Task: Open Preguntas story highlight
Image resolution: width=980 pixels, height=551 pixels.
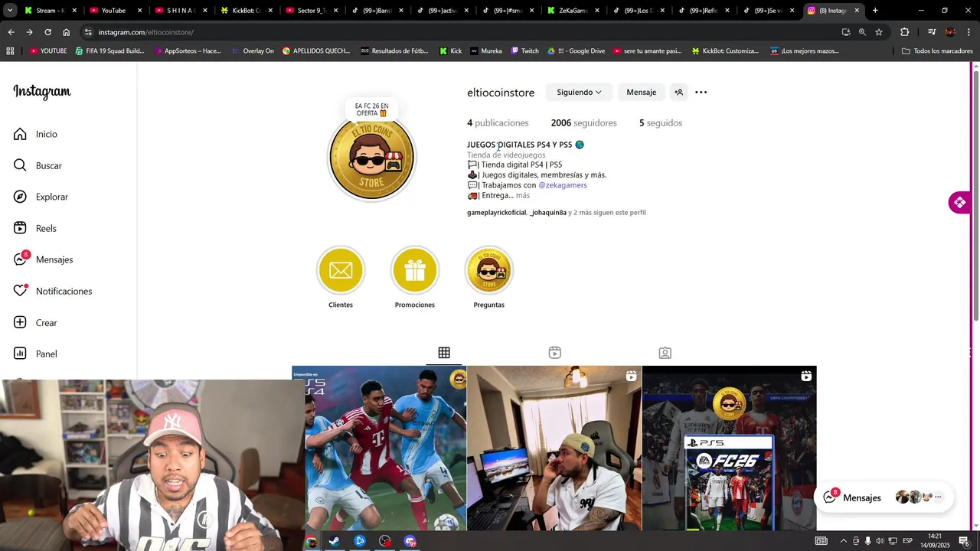Action: point(488,270)
